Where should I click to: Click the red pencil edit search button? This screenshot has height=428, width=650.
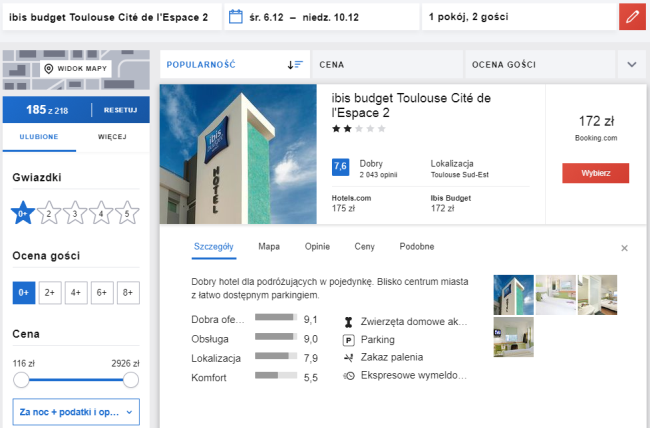(632, 17)
